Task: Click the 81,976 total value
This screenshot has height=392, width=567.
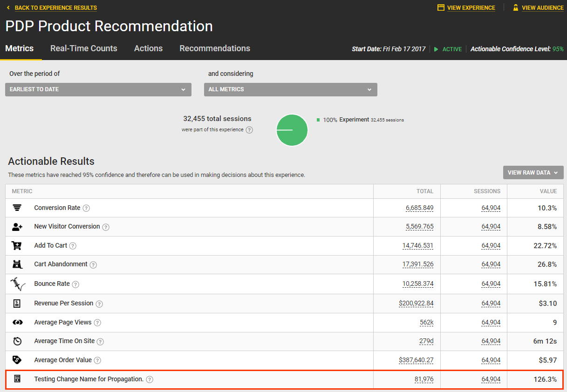Action: click(x=424, y=379)
